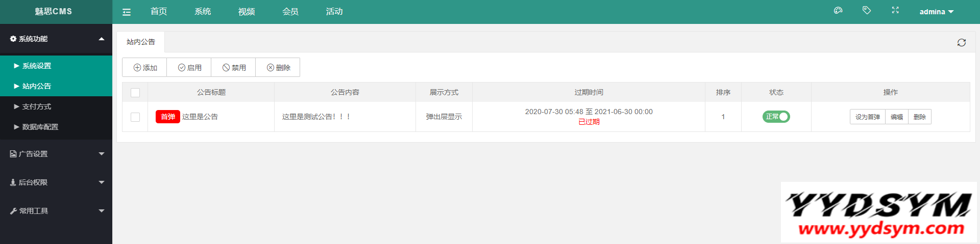
Task: Open 活动 top menu item
Action: [x=334, y=11]
